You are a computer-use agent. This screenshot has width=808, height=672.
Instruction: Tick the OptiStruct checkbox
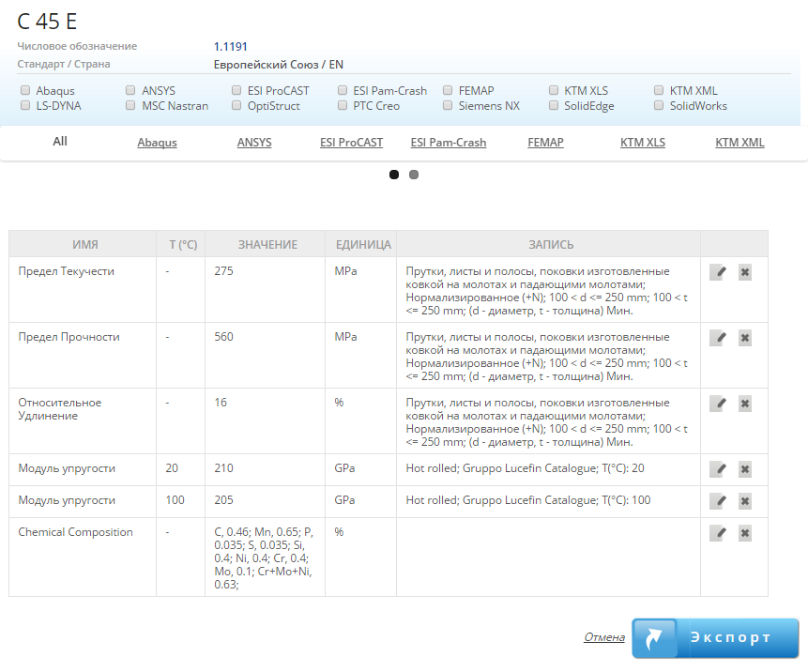coord(236,105)
